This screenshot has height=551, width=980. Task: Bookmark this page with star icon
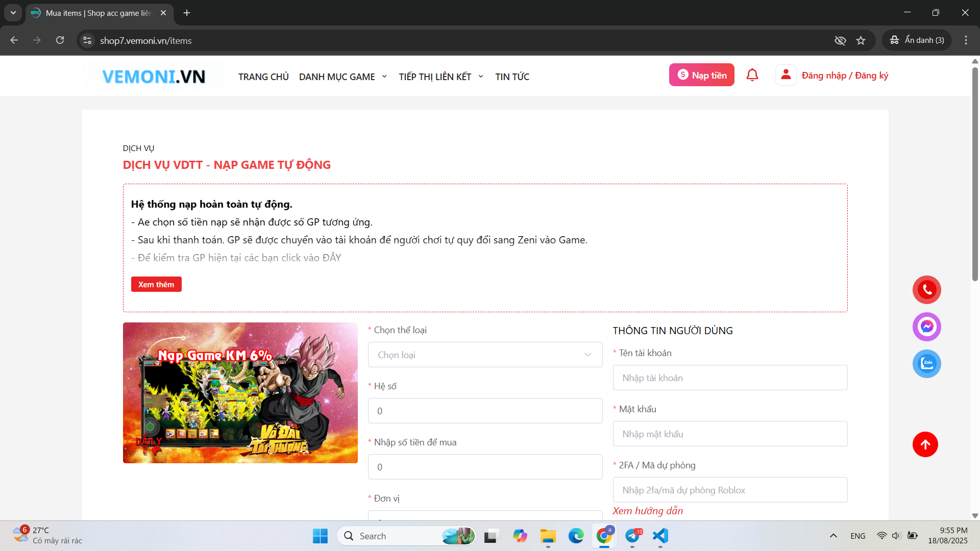pyautogui.click(x=861, y=40)
